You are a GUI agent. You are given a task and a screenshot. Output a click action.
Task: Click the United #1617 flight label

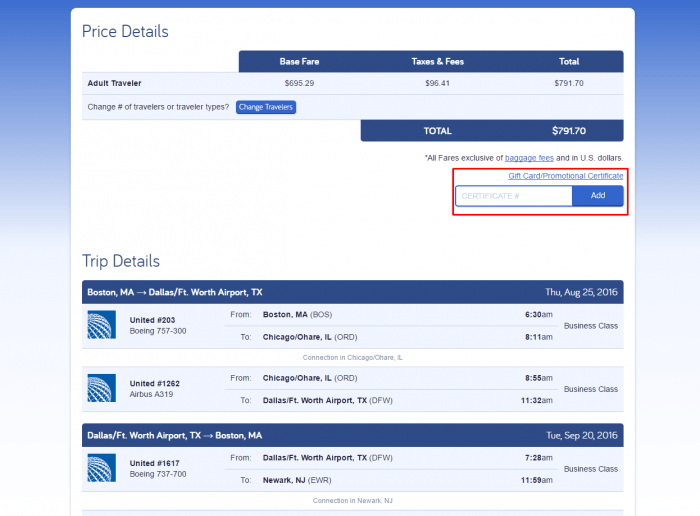pos(154,463)
